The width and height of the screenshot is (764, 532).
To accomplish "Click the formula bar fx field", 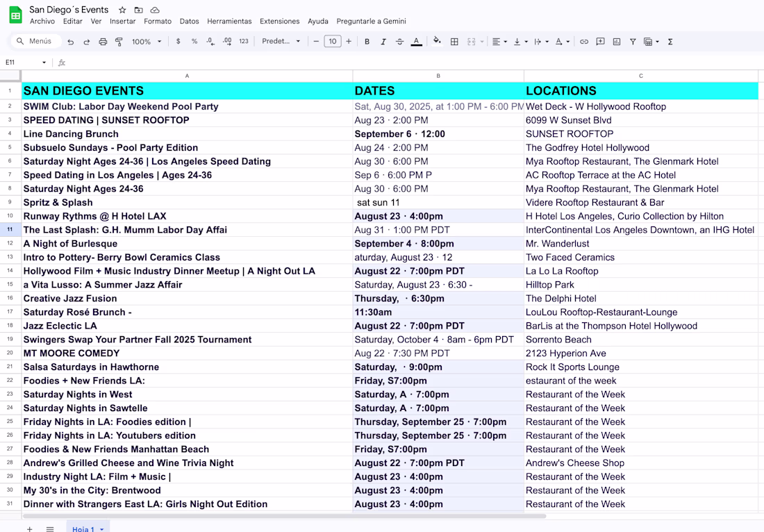I will 409,63.
